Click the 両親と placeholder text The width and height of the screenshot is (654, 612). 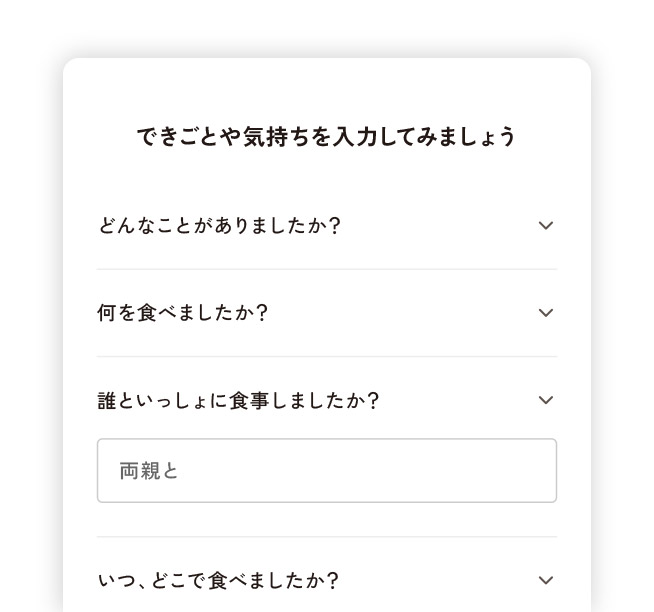[x=149, y=471]
